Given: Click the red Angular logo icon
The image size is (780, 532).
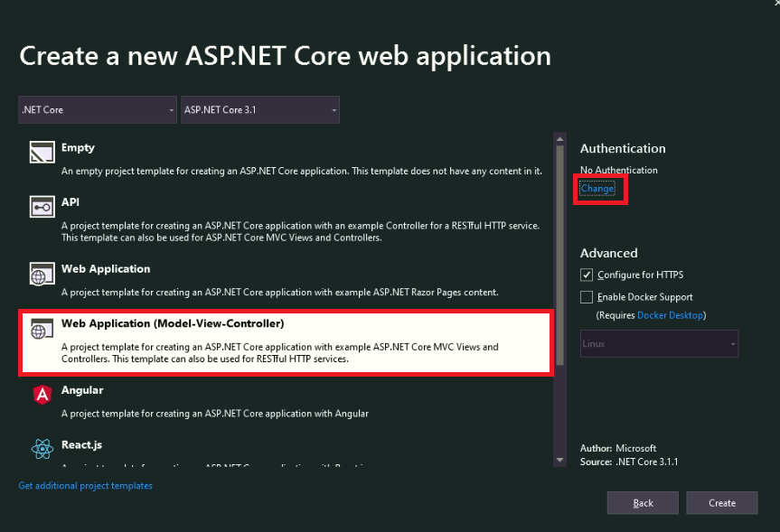Looking at the screenshot, I should point(42,395).
